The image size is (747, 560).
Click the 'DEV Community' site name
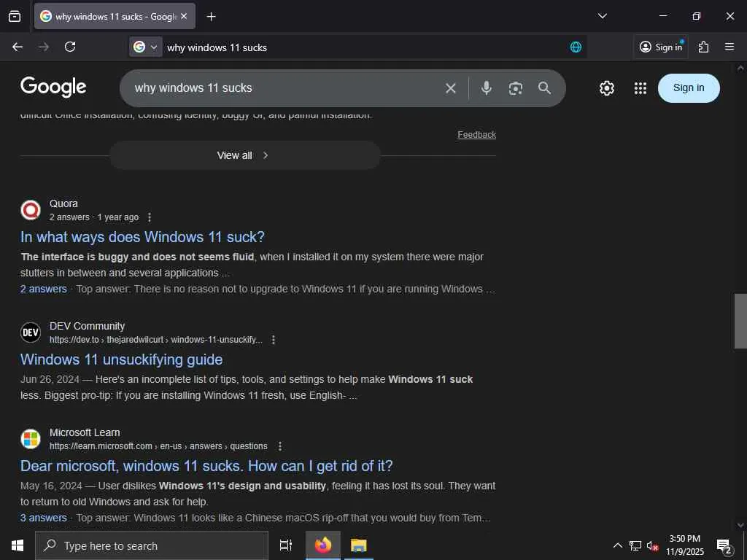coord(88,326)
